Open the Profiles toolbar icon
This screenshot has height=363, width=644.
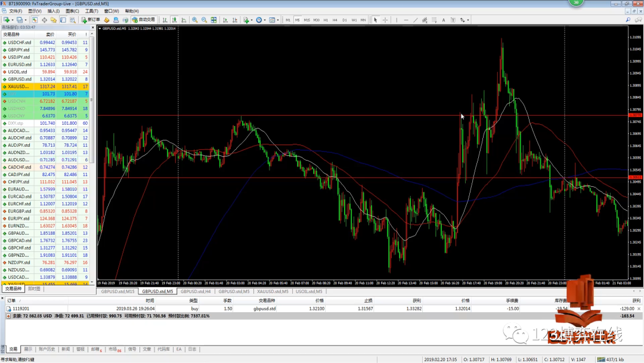coord(19,20)
